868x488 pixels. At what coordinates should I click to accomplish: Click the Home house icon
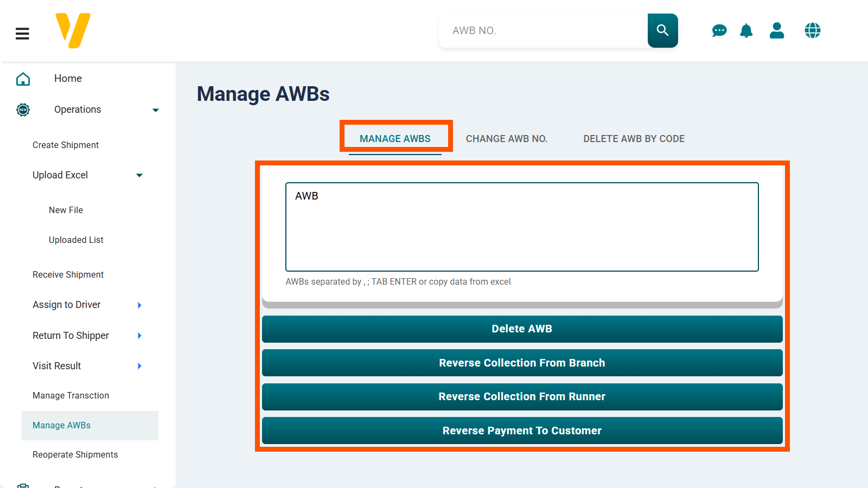tap(23, 78)
